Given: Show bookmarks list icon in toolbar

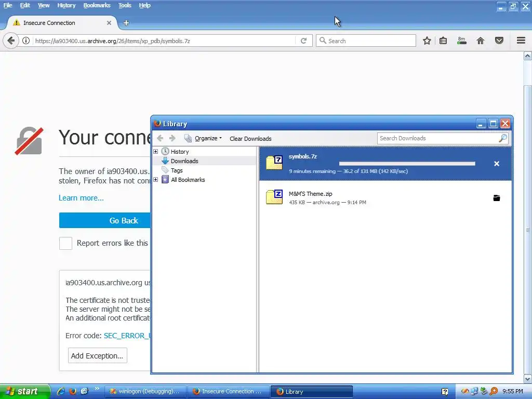Looking at the screenshot, I should point(443,41).
